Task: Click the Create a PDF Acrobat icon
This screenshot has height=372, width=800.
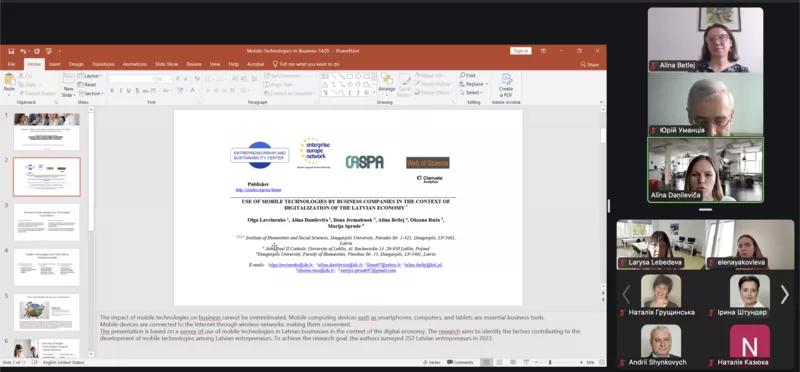Action: point(506,85)
